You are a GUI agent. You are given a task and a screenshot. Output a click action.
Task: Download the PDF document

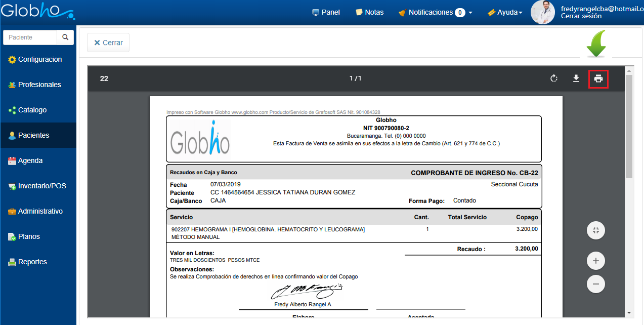576,78
